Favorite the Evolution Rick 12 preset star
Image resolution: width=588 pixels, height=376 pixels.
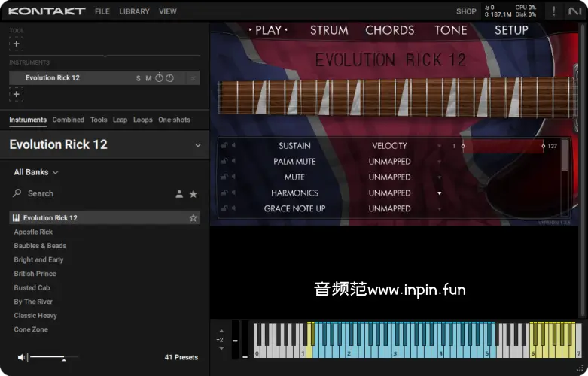(193, 218)
